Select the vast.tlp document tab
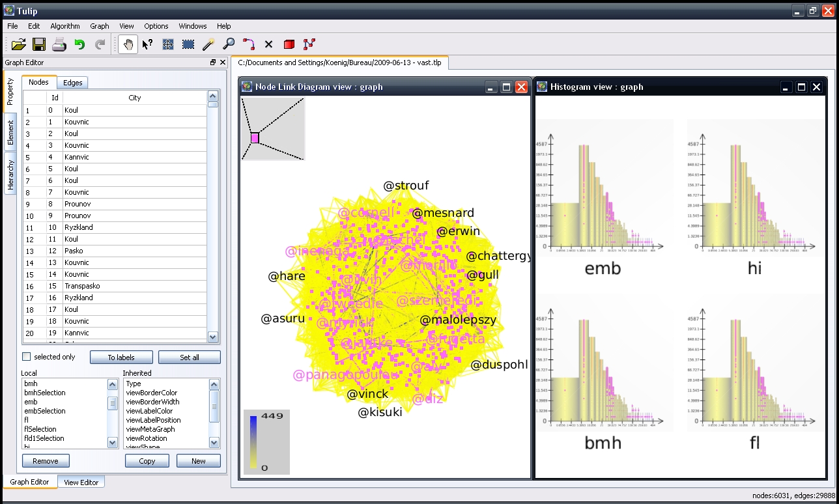This screenshot has width=839, height=504. tap(340, 63)
